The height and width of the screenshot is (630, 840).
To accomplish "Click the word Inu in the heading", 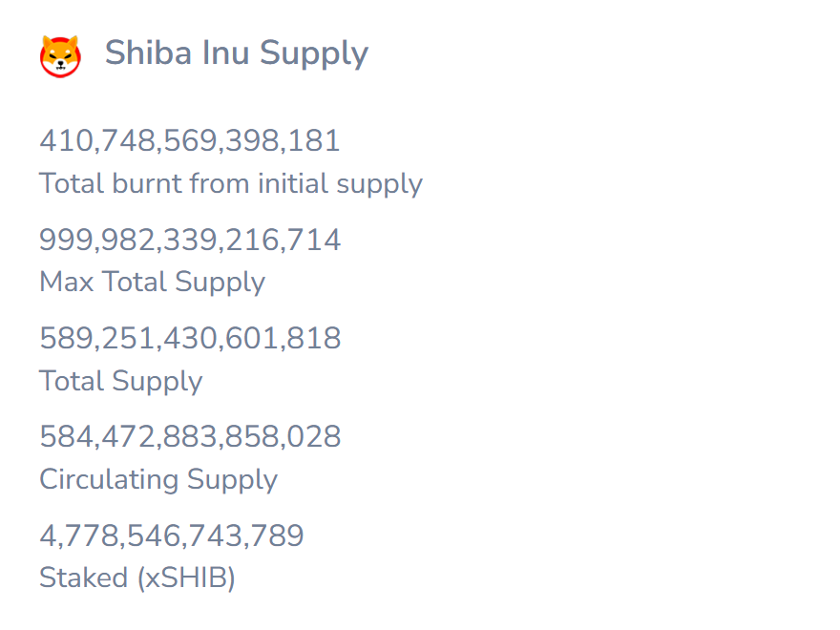I will pos(225,52).
